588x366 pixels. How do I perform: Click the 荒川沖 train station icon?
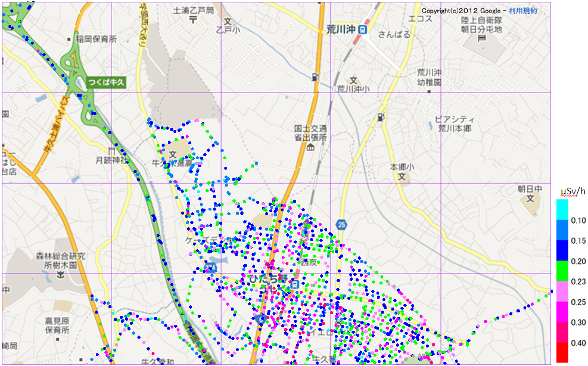click(x=362, y=30)
